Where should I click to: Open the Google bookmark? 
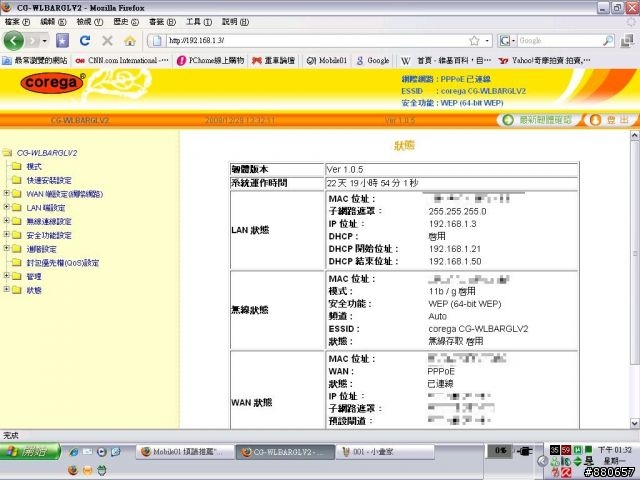pyautogui.click(x=373, y=60)
